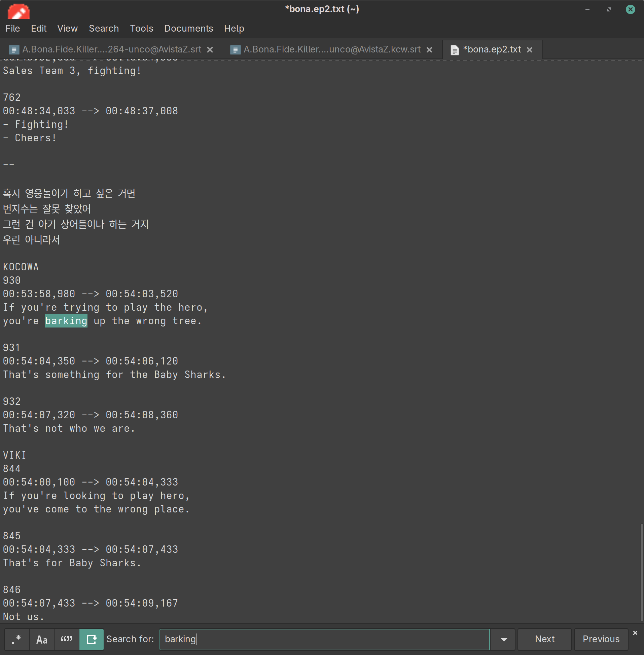Click timestamp '00:48:34,033 --> 00:48:37,008'
The width and height of the screenshot is (644, 655).
click(90, 111)
